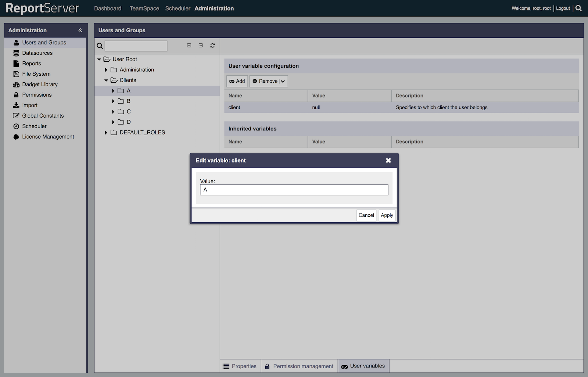The width and height of the screenshot is (588, 377).
Task: Click the search magnifier icon in the header
Action: [578, 8]
